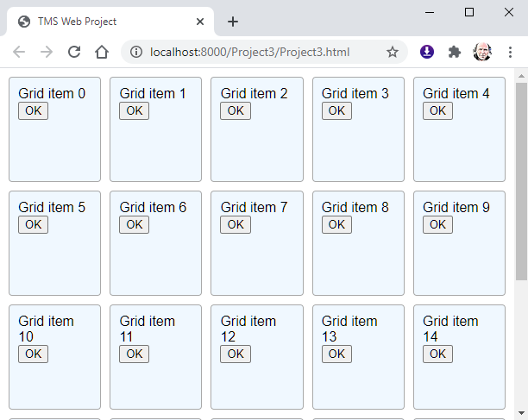
Task: View site information icon in address bar
Action: pos(136,52)
